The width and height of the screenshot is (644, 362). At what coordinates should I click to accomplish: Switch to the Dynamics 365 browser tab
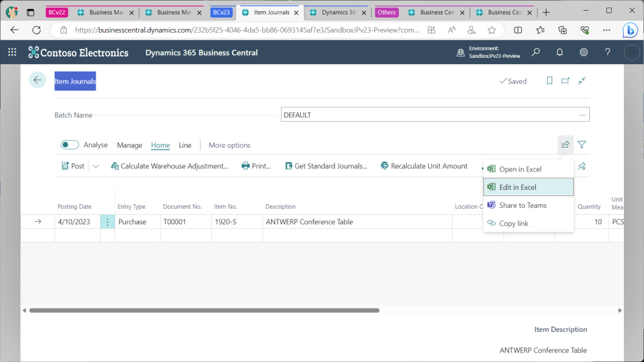(339, 13)
